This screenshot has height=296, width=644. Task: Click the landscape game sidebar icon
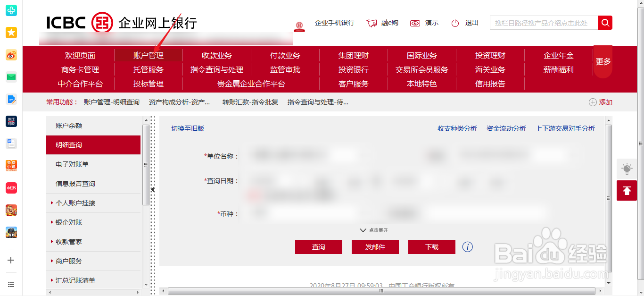click(x=11, y=232)
